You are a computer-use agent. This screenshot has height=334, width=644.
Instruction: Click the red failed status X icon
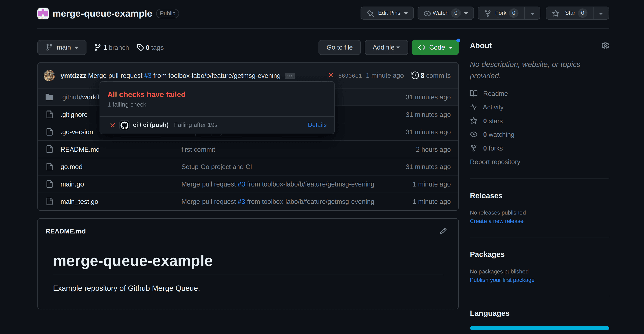click(331, 75)
